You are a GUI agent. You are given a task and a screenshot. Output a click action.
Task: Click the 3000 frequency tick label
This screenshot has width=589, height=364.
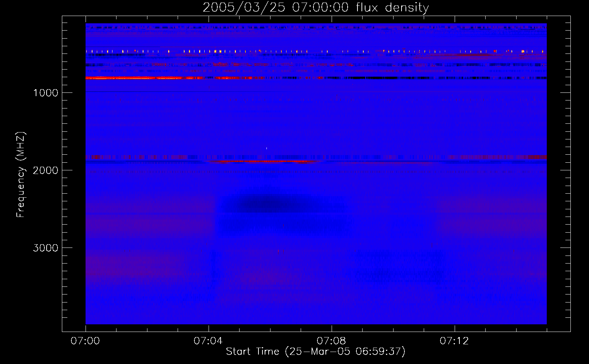[x=46, y=248]
